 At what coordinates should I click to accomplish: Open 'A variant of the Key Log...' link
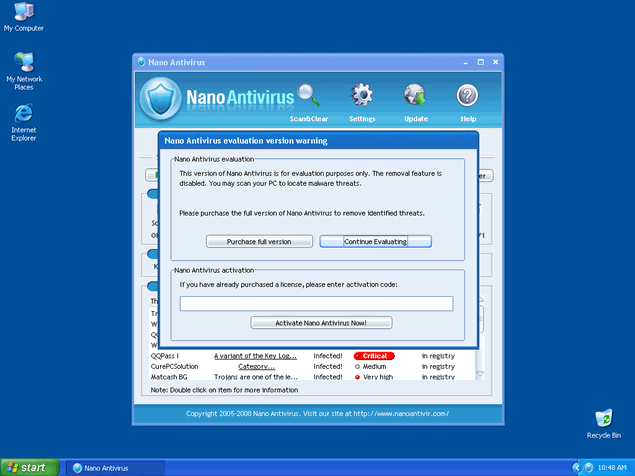pos(256,355)
